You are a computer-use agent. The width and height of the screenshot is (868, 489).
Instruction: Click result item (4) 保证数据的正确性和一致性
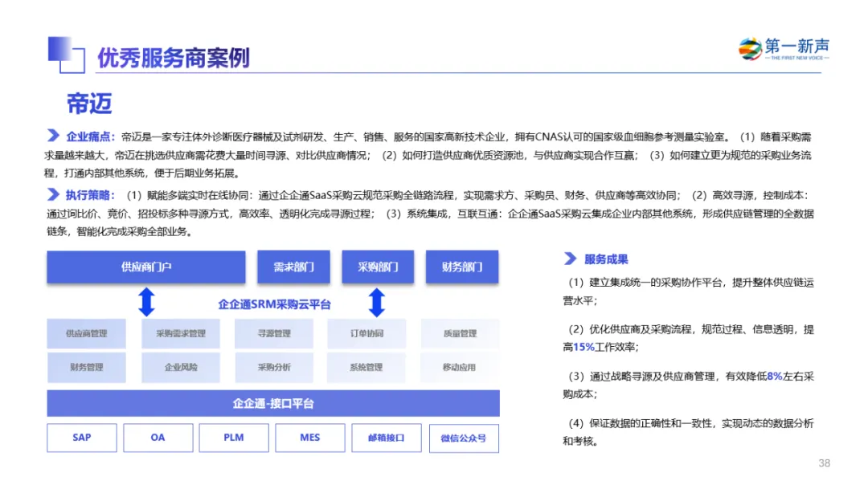click(x=688, y=432)
